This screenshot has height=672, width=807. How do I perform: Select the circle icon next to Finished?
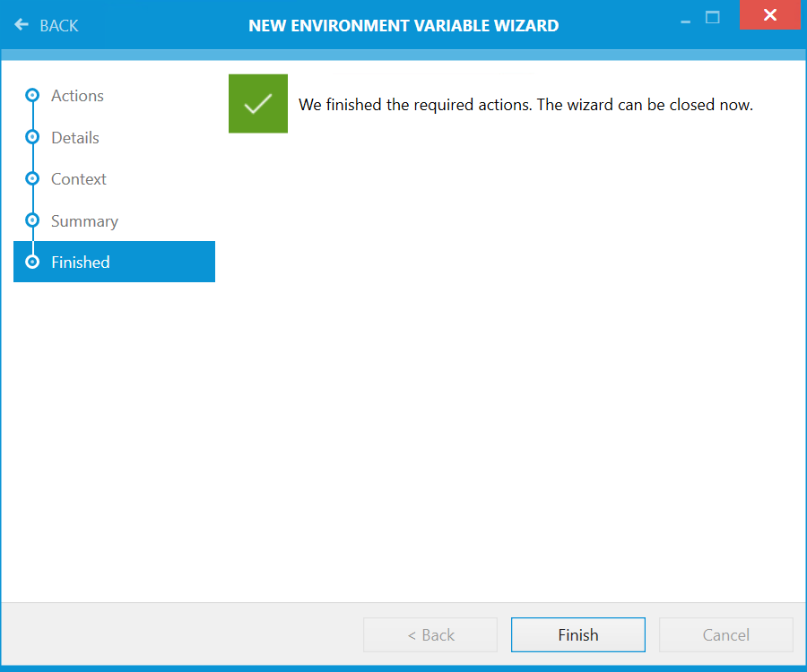pyautogui.click(x=32, y=262)
